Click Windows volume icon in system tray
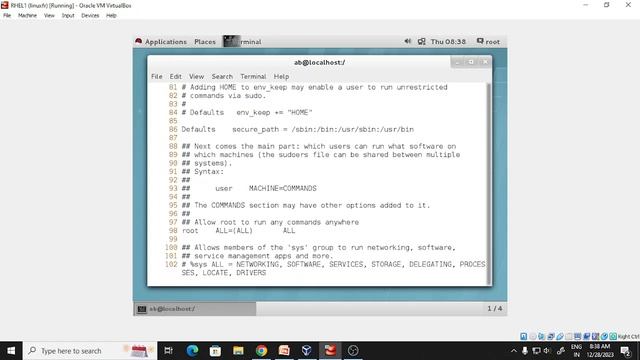The width and height of the screenshot is (640, 360). coord(547,351)
